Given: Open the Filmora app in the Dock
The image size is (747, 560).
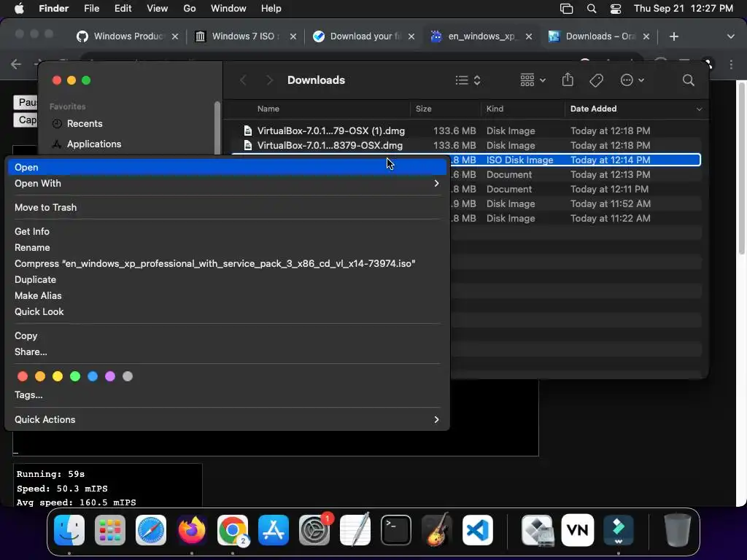Looking at the screenshot, I should click(619, 530).
